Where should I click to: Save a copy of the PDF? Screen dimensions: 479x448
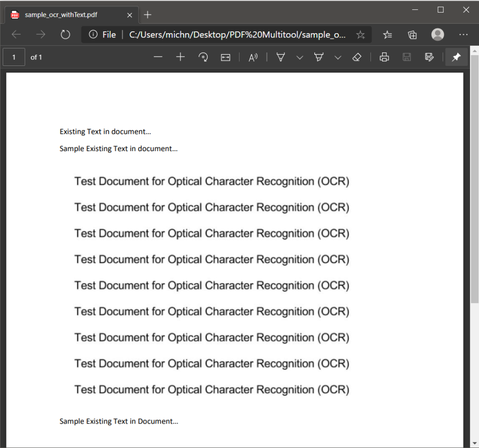coord(406,57)
